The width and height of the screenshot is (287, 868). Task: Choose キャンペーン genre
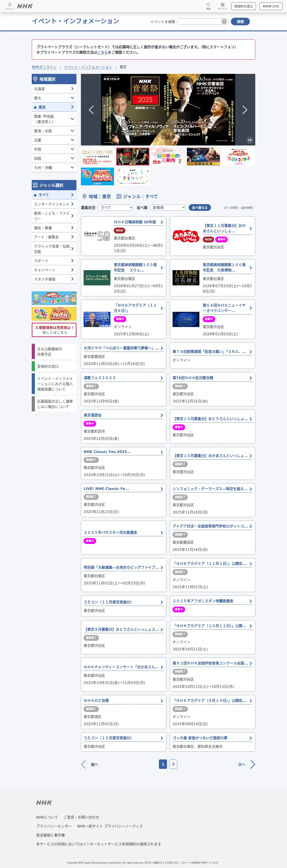click(54, 270)
